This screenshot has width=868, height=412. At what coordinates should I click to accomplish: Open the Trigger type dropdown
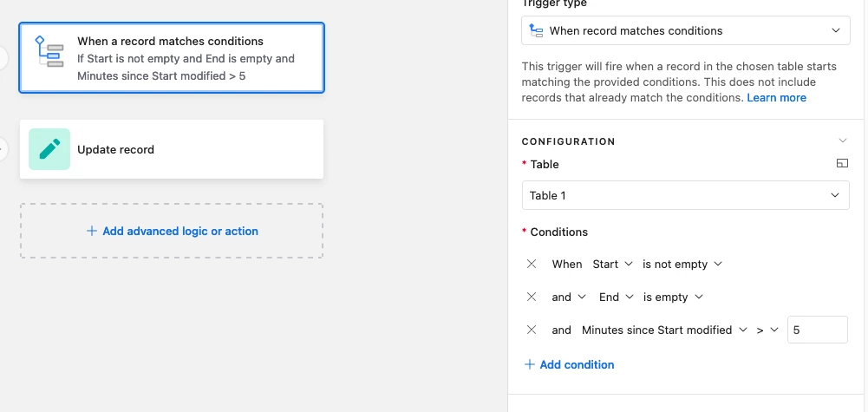point(686,30)
